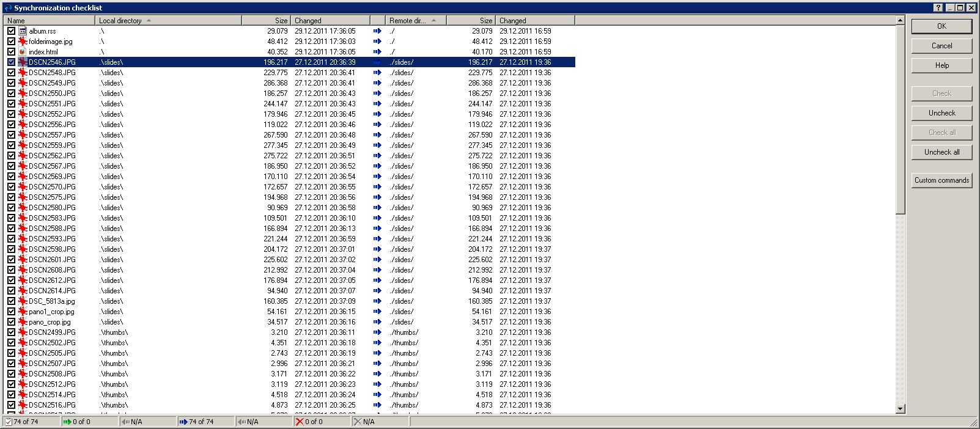Click the Uncheck all button

point(941,152)
